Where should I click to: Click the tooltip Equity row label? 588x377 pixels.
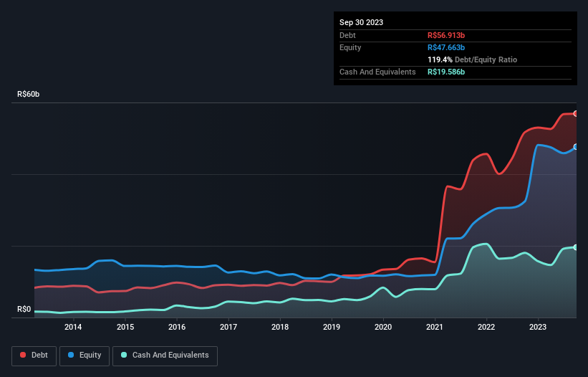(350, 47)
